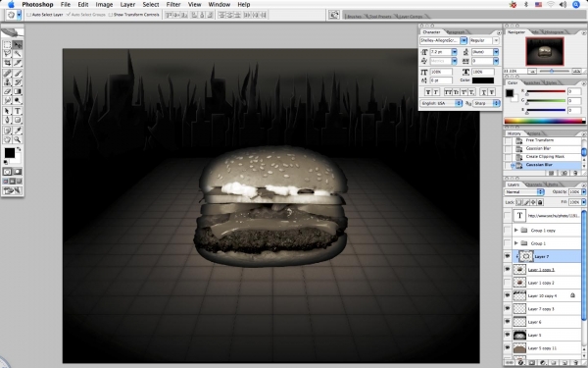Select the Notes tool
The image size is (588, 368).
7,131
